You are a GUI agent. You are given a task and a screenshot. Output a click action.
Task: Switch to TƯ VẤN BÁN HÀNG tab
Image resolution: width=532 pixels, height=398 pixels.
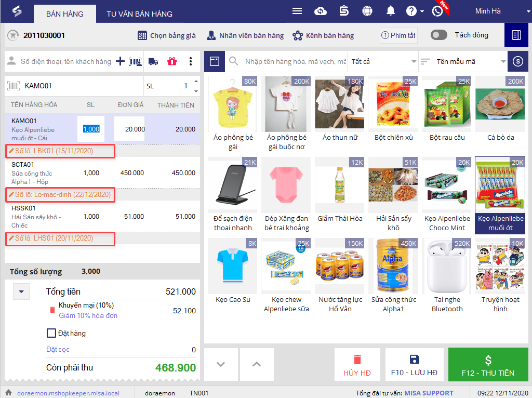pyautogui.click(x=139, y=14)
